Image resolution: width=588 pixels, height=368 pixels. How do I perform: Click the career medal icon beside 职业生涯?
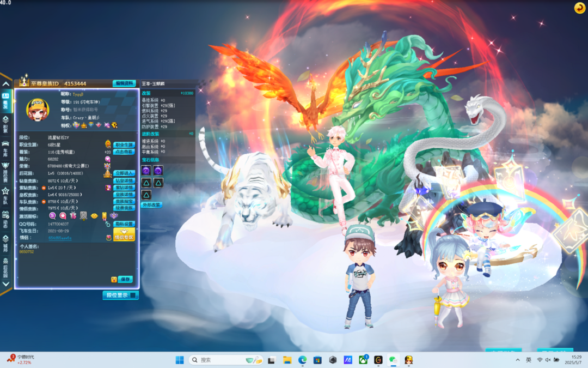(x=108, y=144)
